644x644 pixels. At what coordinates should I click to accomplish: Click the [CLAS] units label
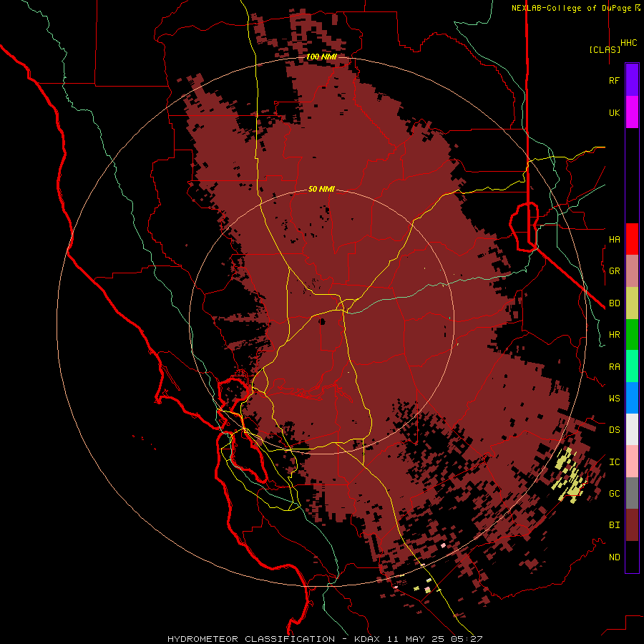605,49
